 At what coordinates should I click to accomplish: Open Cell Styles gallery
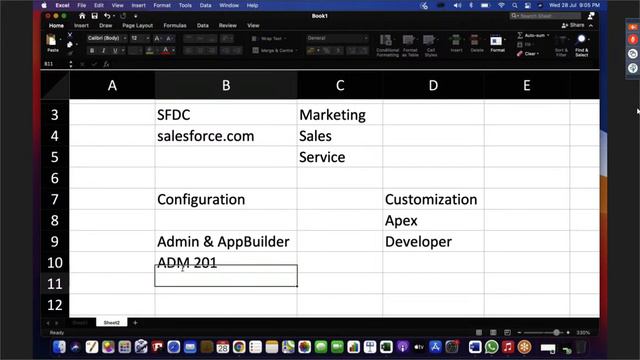430,45
